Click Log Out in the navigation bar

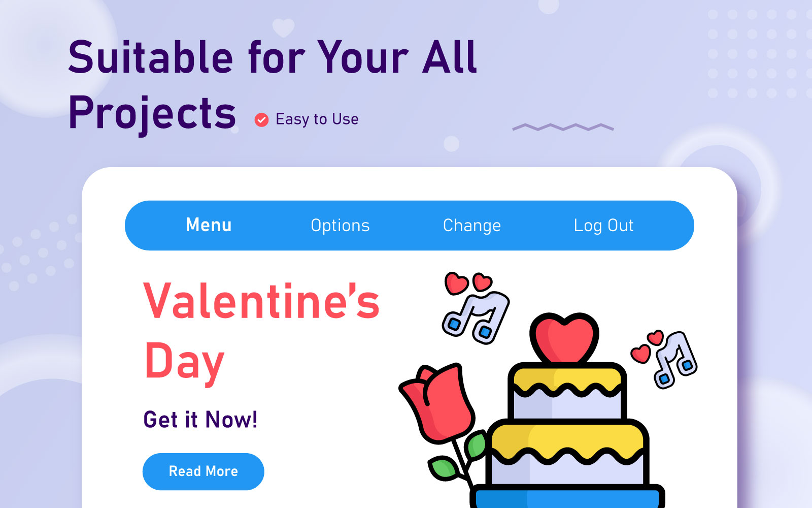(x=603, y=226)
